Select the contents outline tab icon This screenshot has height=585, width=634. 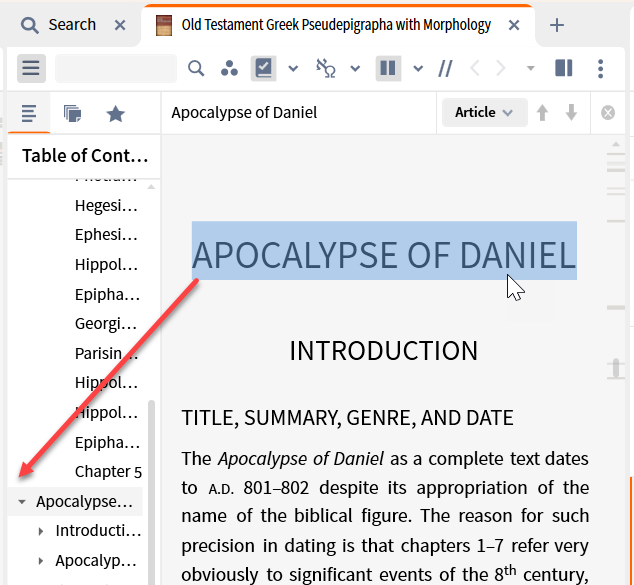(29, 113)
